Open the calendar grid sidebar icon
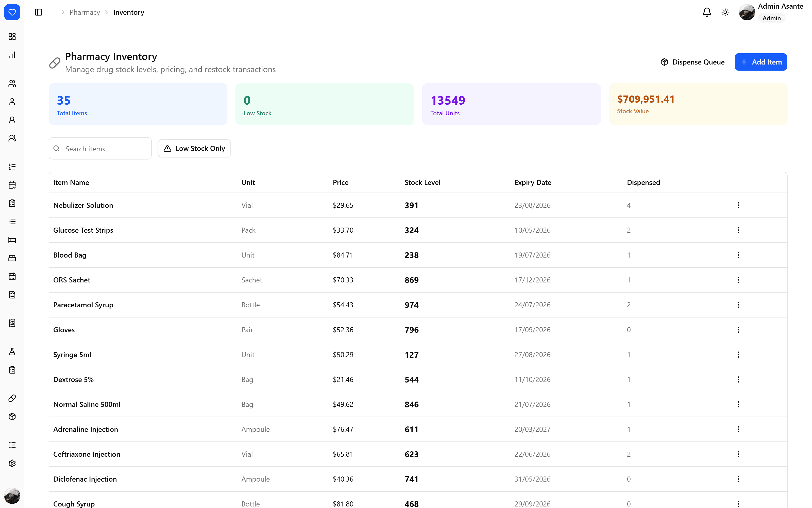 pos(12,277)
